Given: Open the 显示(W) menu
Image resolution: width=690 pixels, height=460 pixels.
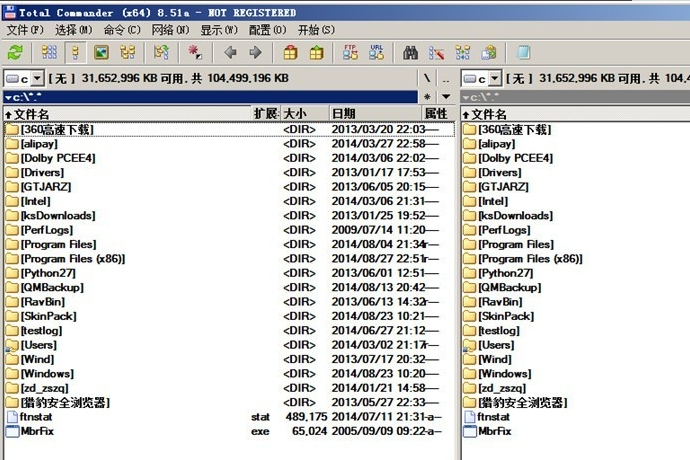Looking at the screenshot, I should click(219, 30).
